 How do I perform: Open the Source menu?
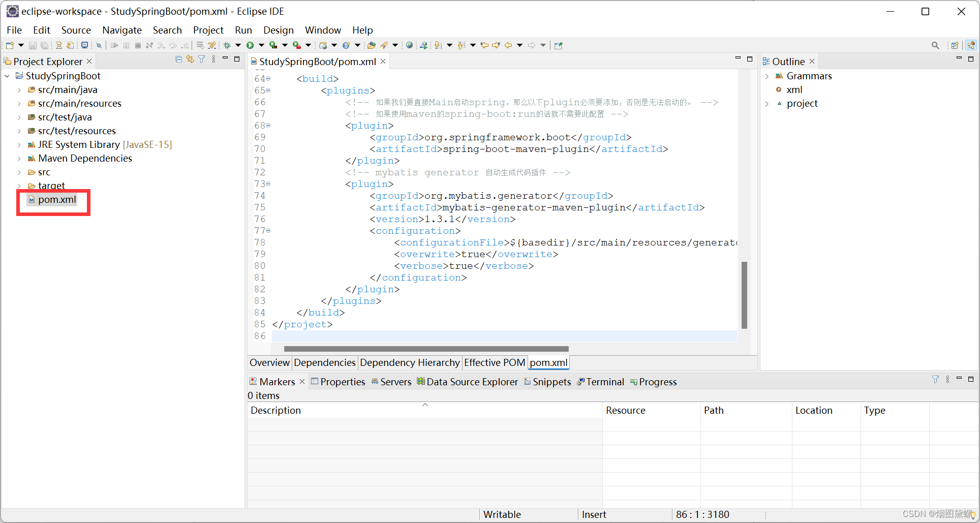(76, 30)
